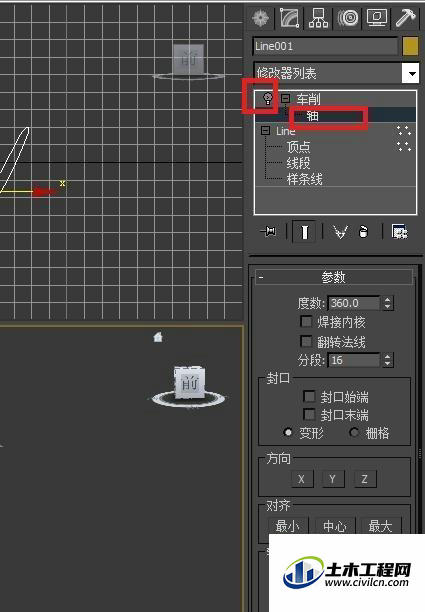Collapse the Line tree node
425x612 pixels.
tap(265, 130)
